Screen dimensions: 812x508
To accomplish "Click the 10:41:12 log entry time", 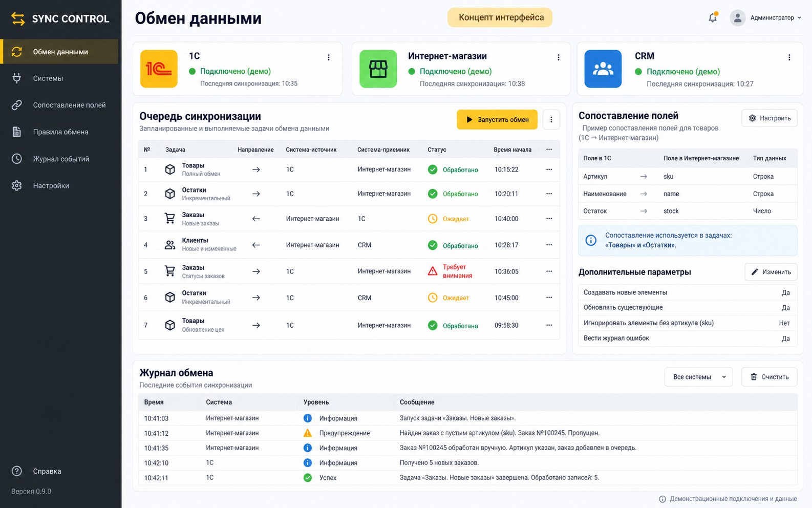I will point(156,433).
